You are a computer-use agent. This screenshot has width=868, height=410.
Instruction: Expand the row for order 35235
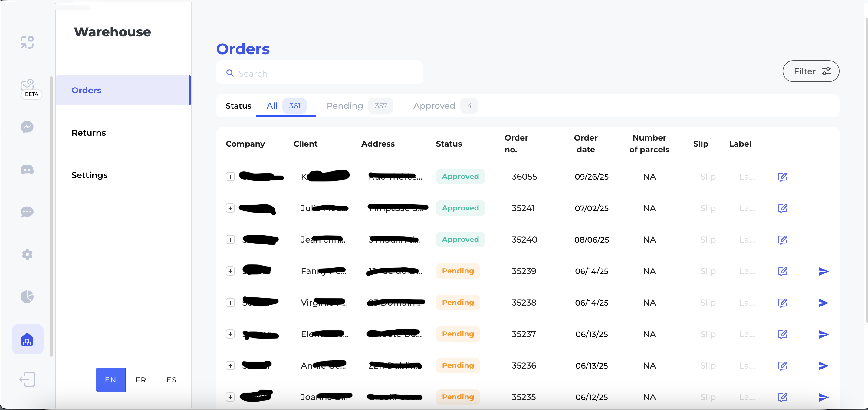[231, 397]
